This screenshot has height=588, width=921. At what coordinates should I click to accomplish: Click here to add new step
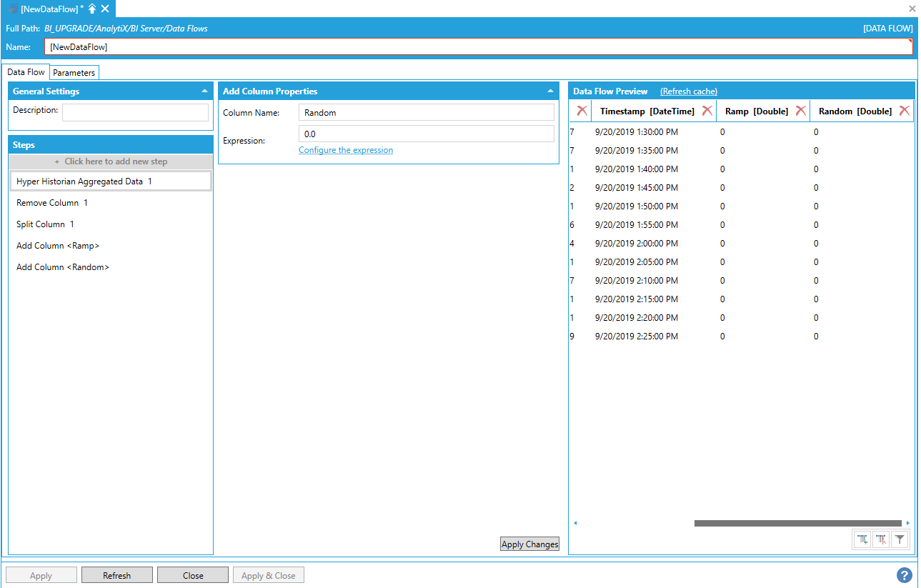pyautogui.click(x=111, y=161)
